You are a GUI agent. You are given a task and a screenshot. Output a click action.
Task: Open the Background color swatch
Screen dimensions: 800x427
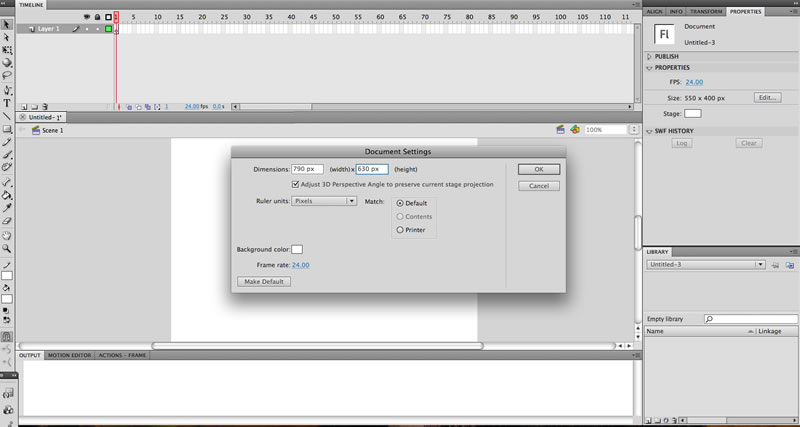pyautogui.click(x=297, y=249)
